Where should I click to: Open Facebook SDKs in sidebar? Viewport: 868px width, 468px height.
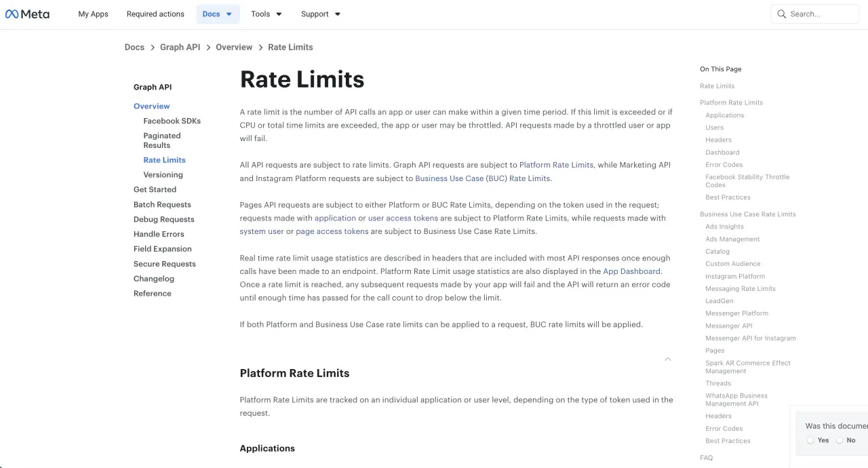pos(172,121)
